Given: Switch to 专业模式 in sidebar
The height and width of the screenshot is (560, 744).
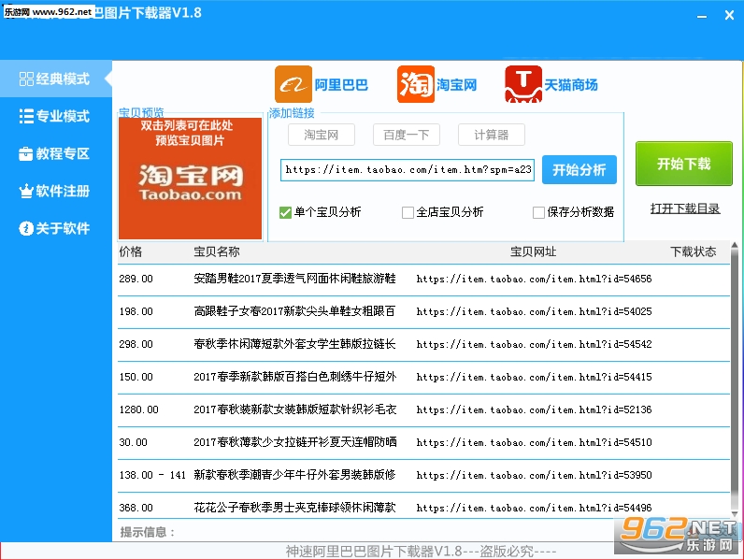Looking at the screenshot, I should [x=56, y=116].
